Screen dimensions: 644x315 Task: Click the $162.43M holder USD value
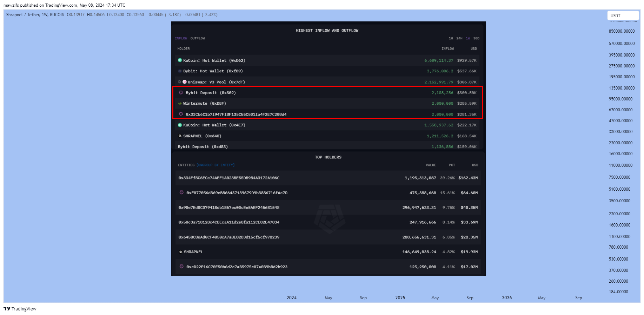click(468, 178)
